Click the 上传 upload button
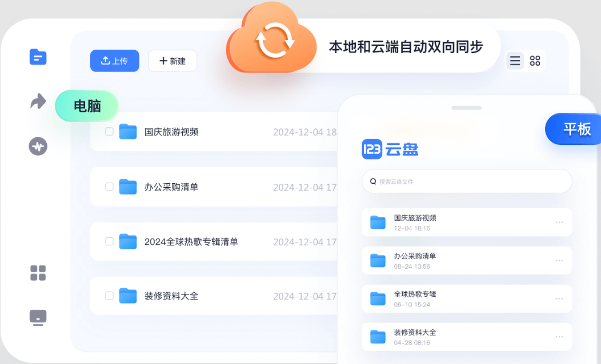The height and width of the screenshot is (364, 601). [x=114, y=60]
